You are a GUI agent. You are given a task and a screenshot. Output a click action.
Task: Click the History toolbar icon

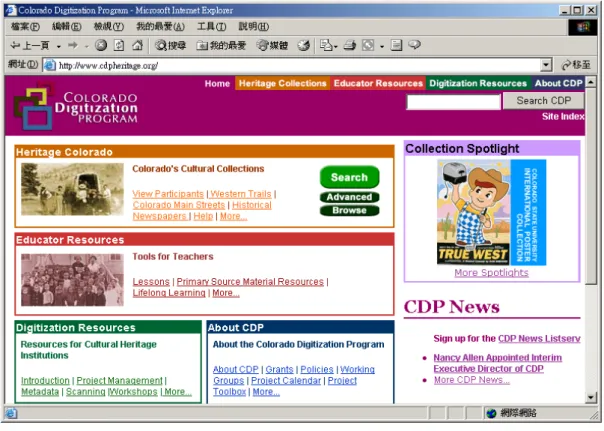coord(304,45)
